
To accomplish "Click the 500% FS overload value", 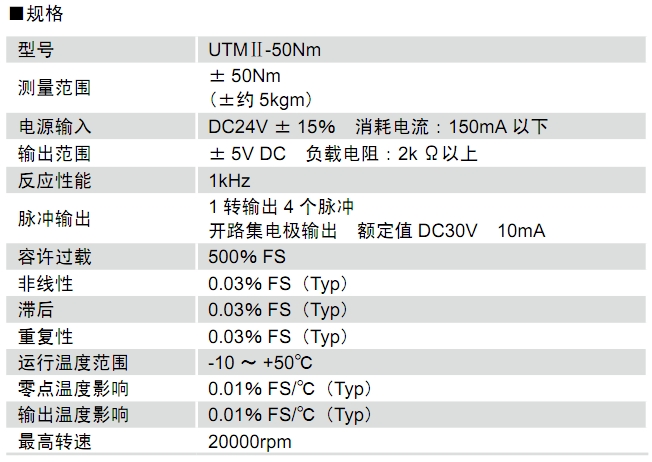I will coord(247,257).
